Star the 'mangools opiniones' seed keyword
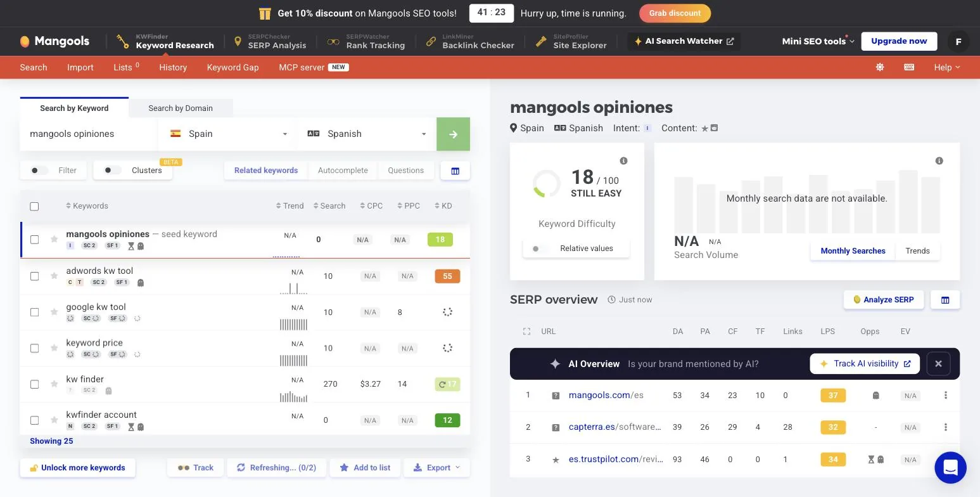The height and width of the screenshot is (497, 980). point(54,240)
